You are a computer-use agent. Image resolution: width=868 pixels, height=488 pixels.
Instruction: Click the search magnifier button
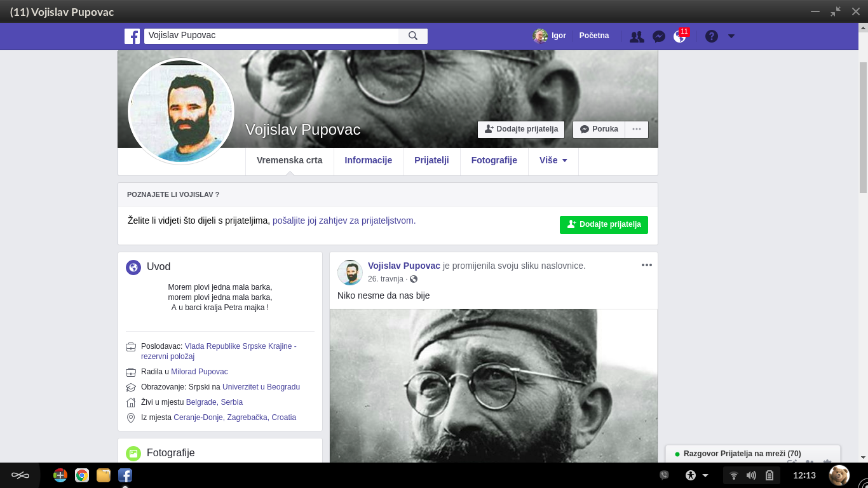(413, 36)
